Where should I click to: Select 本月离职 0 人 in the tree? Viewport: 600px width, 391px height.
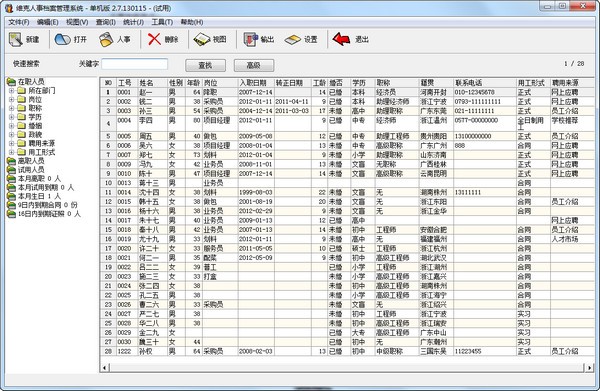pyautogui.click(x=39, y=178)
